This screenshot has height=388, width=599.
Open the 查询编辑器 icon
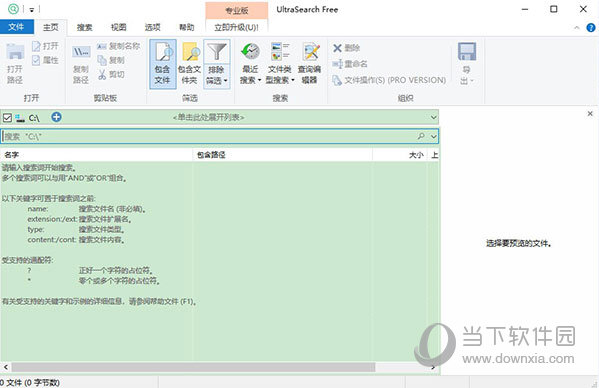coord(311,51)
